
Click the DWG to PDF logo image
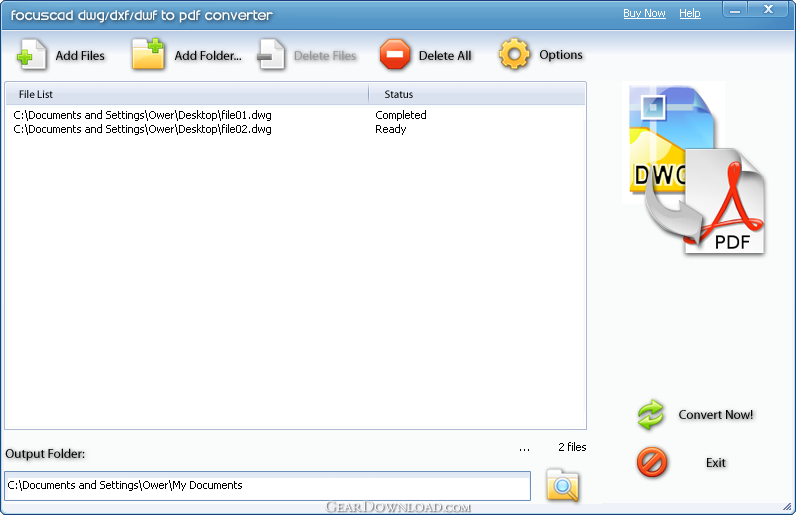[694, 170]
